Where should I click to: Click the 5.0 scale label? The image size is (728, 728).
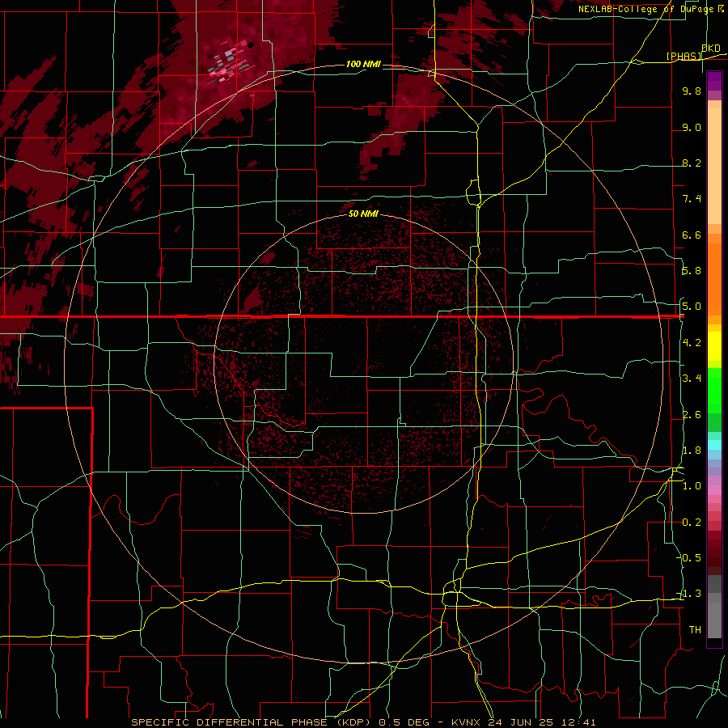pyautogui.click(x=692, y=307)
